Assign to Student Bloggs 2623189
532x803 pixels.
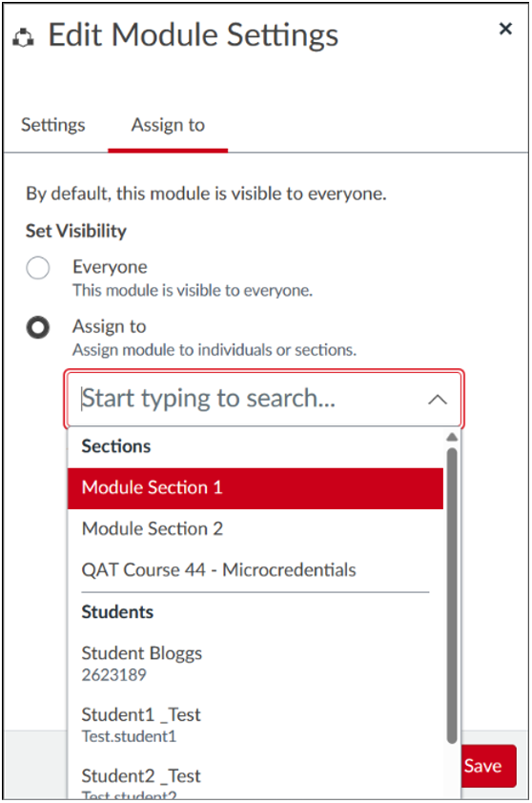[x=256, y=664]
